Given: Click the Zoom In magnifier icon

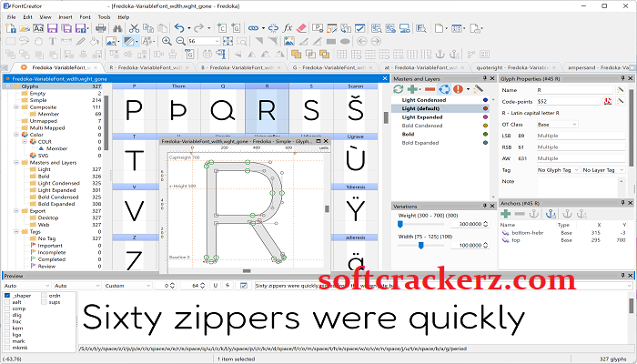Looking at the screenshot, I should pos(167,41).
